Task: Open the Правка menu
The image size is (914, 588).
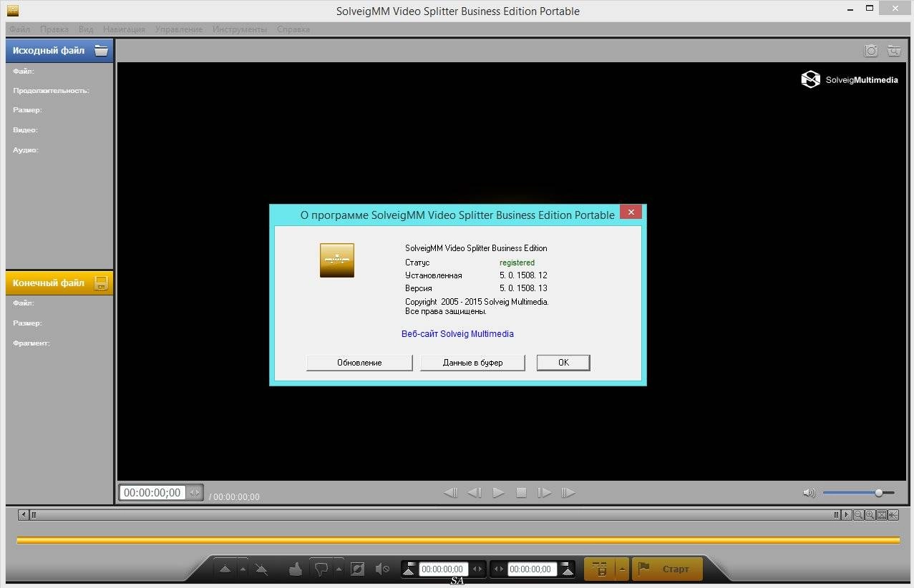Action: pyautogui.click(x=54, y=29)
